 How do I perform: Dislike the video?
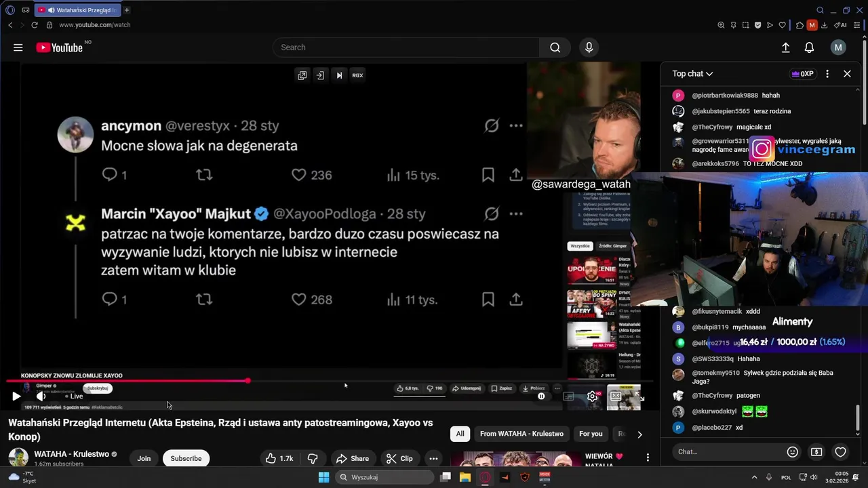pyautogui.click(x=313, y=458)
